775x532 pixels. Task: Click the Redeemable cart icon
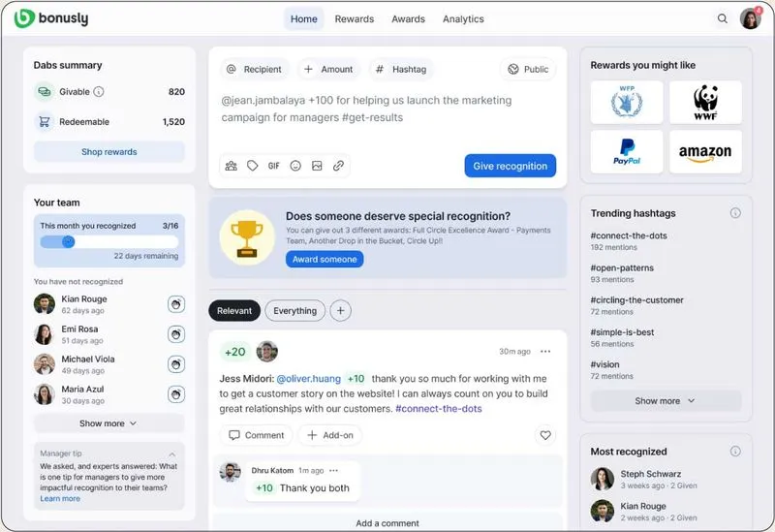[x=44, y=122]
